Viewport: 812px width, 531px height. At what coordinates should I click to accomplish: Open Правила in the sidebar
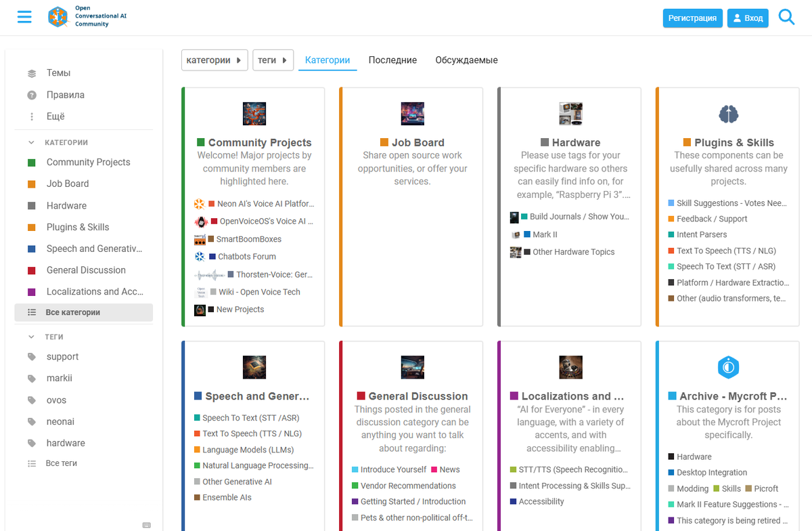[x=84, y=95]
